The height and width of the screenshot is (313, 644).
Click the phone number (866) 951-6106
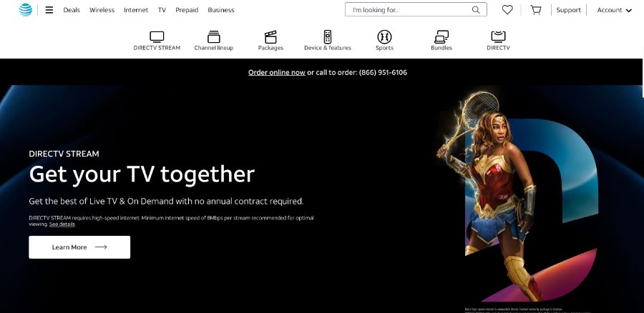click(x=383, y=72)
